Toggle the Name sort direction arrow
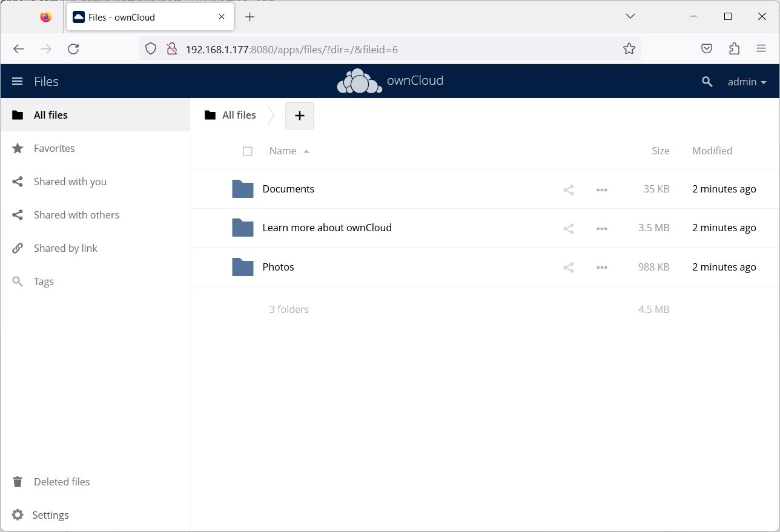The height and width of the screenshot is (532, 780). [x=306, y=151]
